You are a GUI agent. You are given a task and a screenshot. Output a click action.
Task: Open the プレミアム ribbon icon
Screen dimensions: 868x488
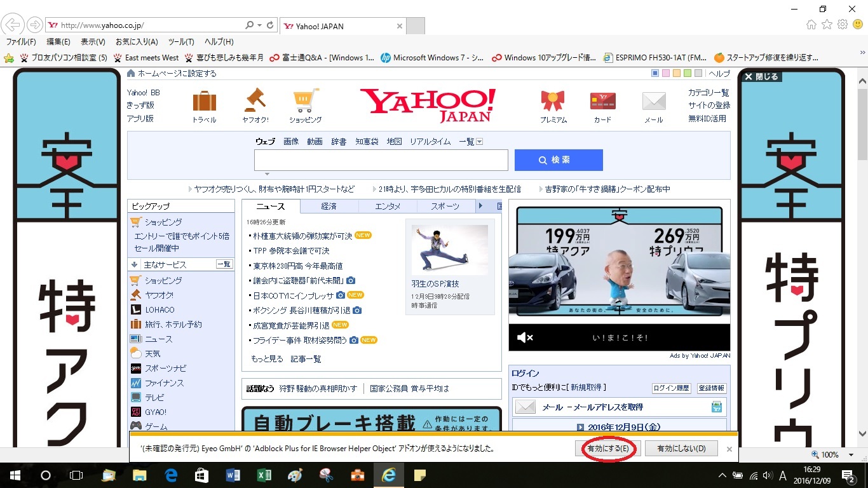553,102
